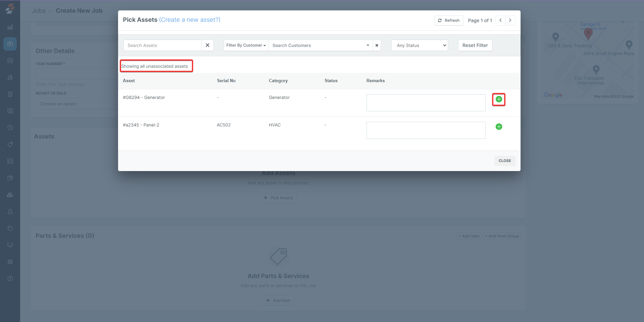
Task: Click the '#G8294 - Generator' asset name
Action: pos(144,98)
